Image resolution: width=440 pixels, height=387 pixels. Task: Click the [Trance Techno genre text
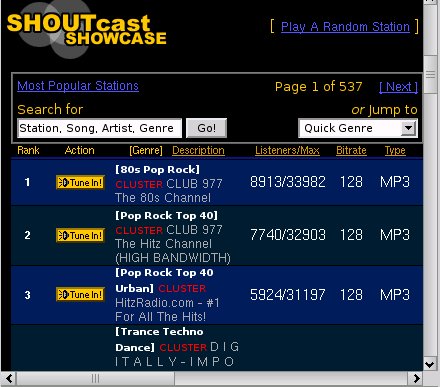tap(159, 332)
